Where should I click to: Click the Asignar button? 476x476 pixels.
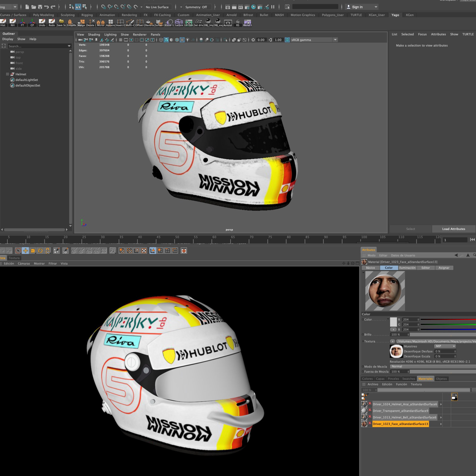444,268
